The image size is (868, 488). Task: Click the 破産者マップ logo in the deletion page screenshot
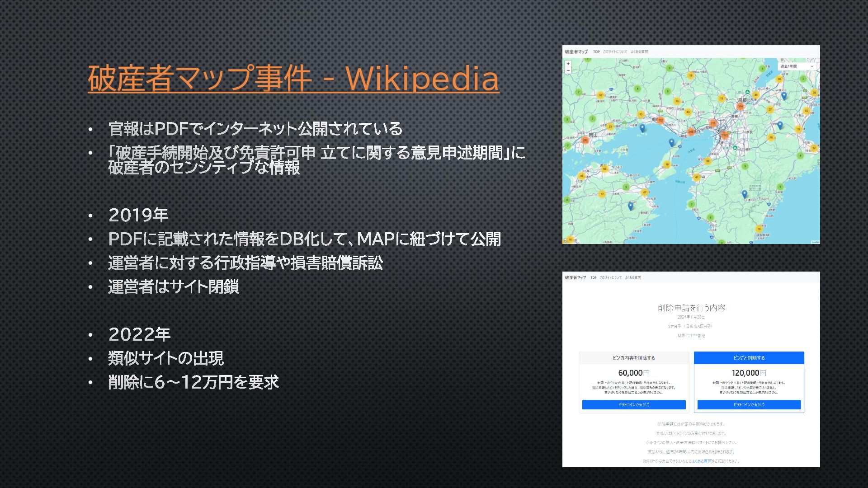[575, 277]
